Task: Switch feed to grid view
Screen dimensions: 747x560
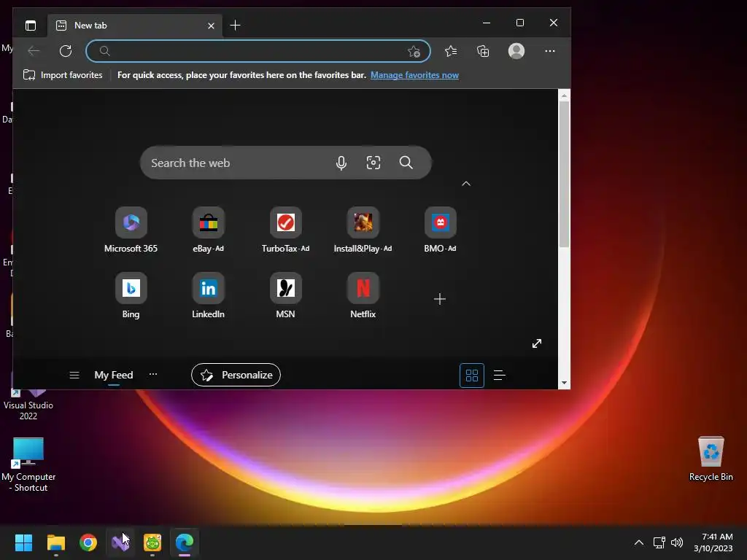Action: click(x=472, y=376)
